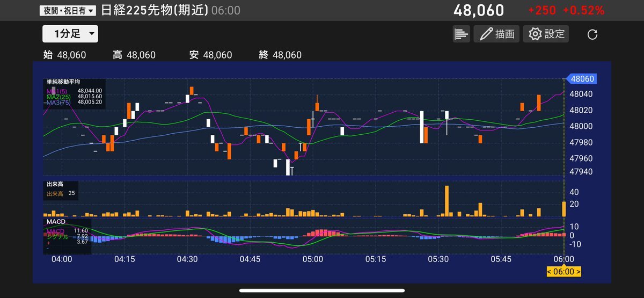Select the +0.52% change percentage

[583, 10]
